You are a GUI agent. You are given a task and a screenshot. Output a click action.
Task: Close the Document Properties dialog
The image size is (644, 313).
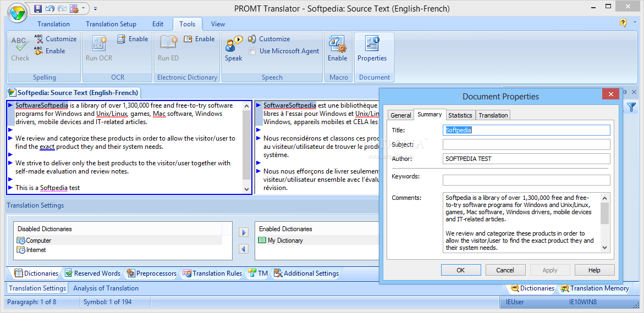click(610, 94)
